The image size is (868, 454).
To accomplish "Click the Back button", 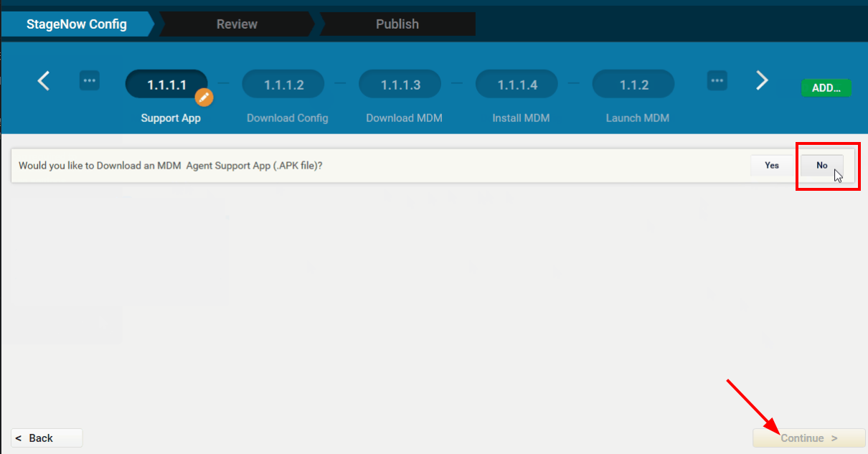I will pyautogui.click(x=47, y=438).
